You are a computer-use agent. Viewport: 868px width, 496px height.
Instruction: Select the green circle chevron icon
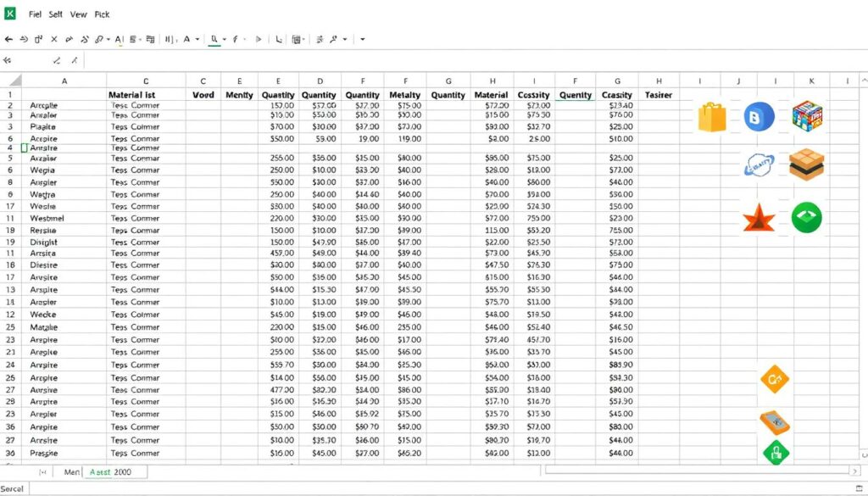pos(807,217)
